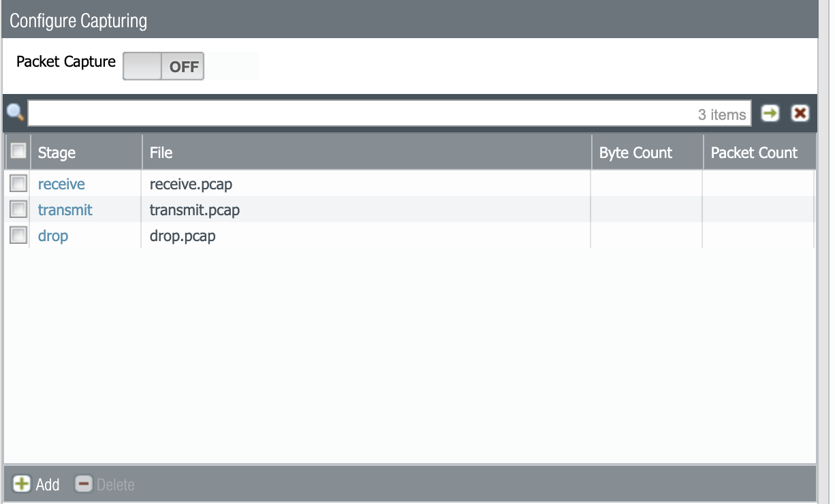This screenshot has height=504, width=835.
Task: Click inside the filter input field
Action: coord(341,114)
